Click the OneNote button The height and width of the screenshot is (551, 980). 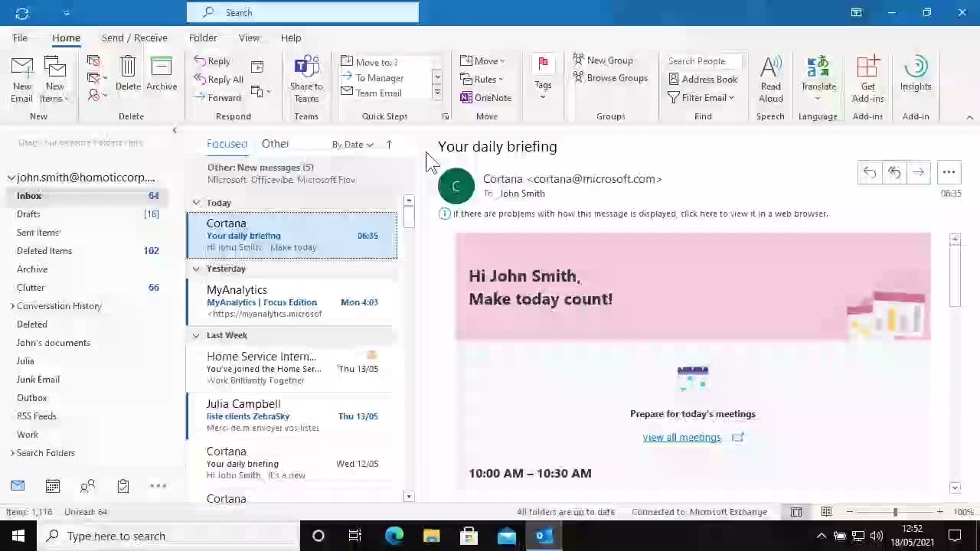[x=486, y=97]
